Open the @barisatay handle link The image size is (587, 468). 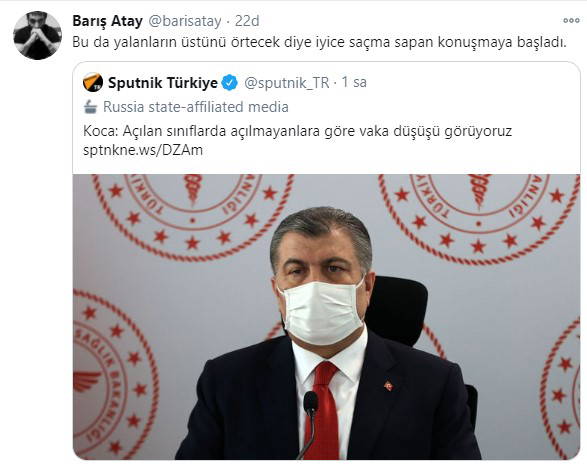pyautogui.click(x=185, y=21)
